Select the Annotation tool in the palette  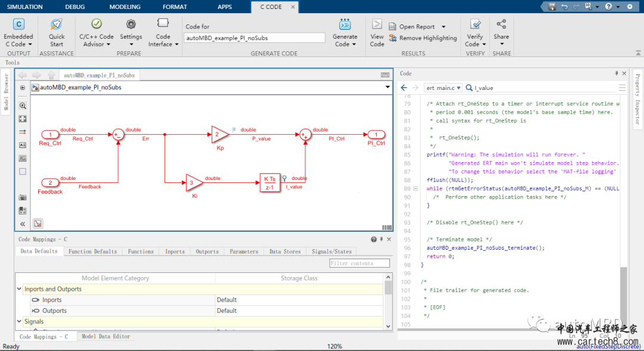point(23,145)
